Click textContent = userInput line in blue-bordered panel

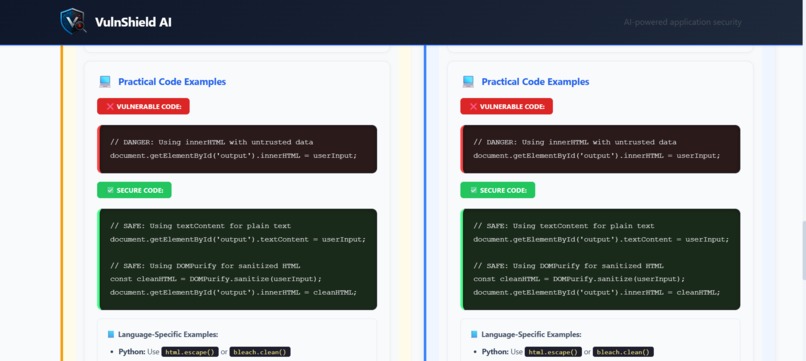tap(601, 239)
